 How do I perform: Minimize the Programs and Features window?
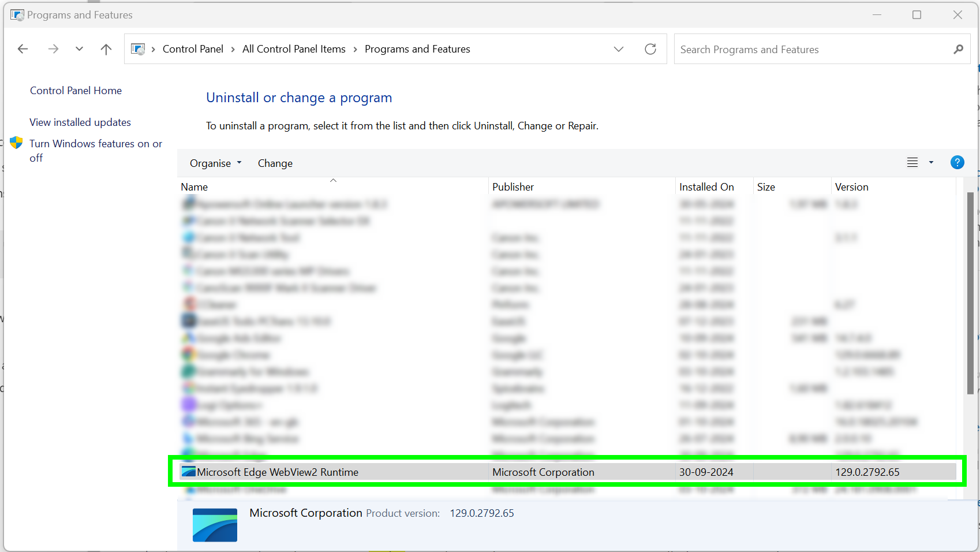[x=877, y=15]
